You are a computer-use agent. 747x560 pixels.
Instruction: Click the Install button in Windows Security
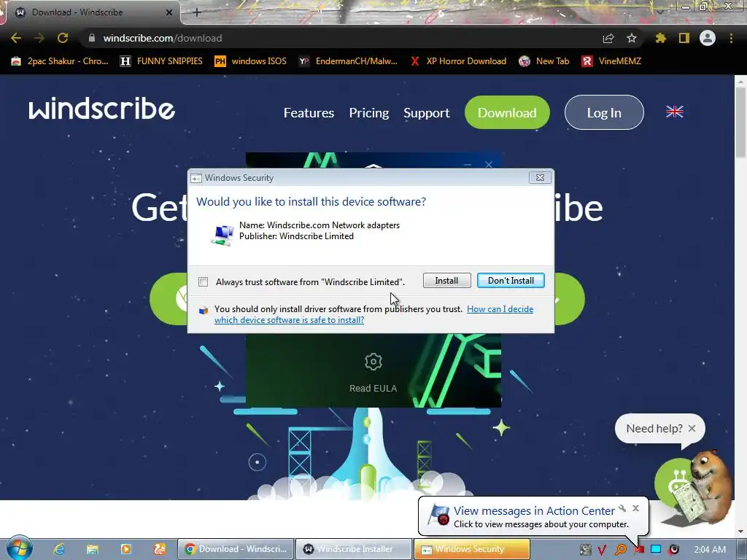point(446,281)
